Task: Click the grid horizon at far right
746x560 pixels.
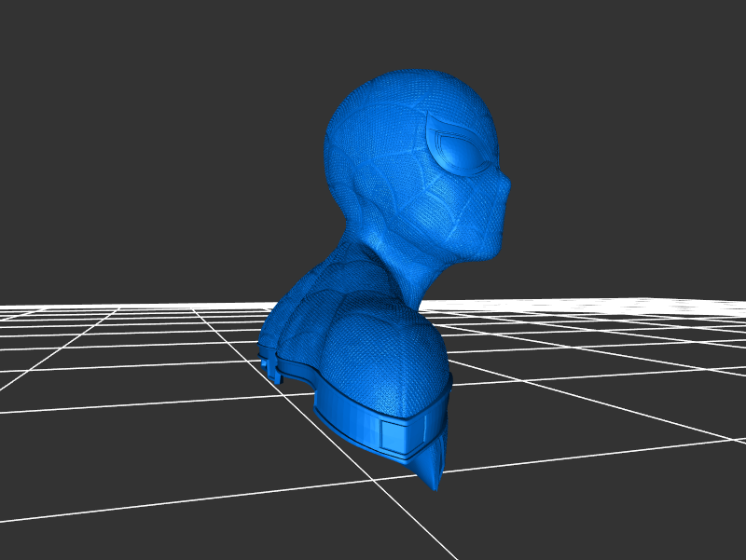Action: (x=709, y=302)
